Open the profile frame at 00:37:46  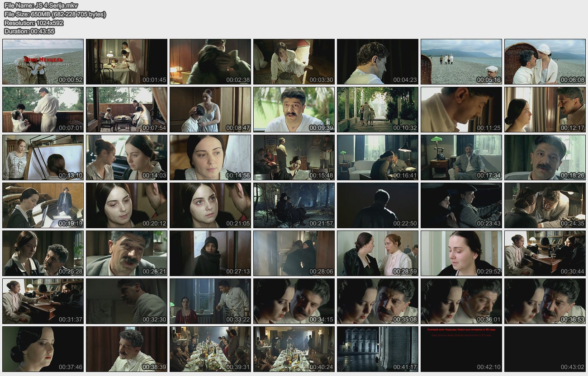tap(43, 349)
